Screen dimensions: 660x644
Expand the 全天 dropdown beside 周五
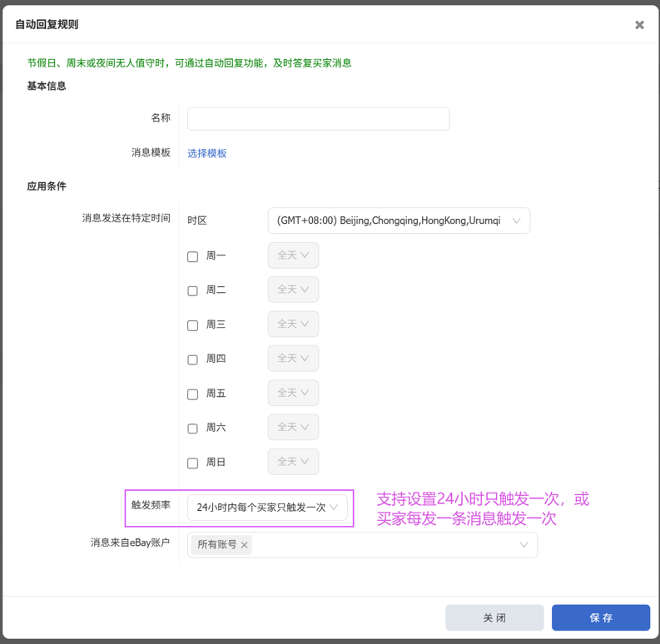[293, 393]
